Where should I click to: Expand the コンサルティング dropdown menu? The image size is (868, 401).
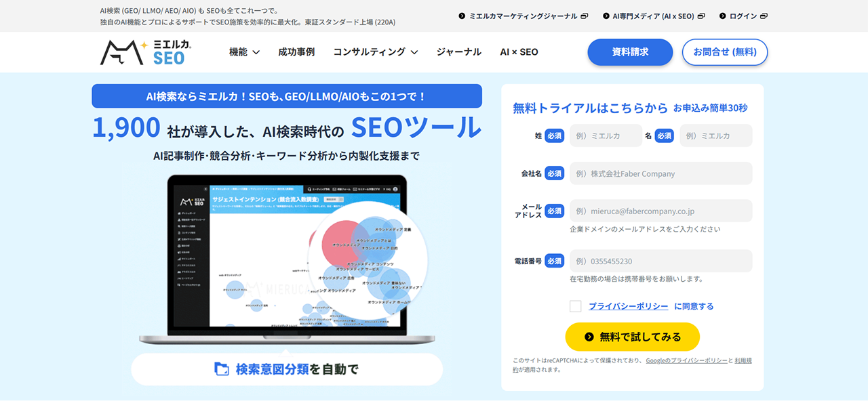click(x=375, y=52)
